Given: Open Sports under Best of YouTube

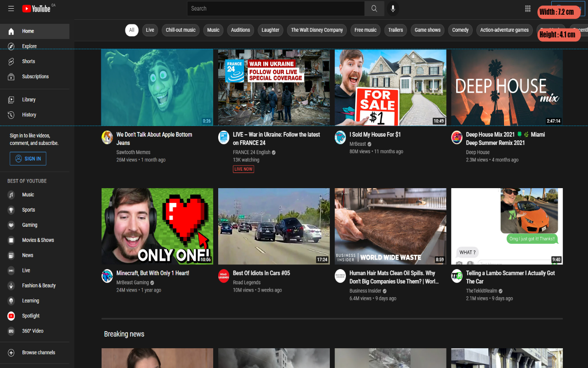Looking at the screenshot, I should [x=34, y=210].
